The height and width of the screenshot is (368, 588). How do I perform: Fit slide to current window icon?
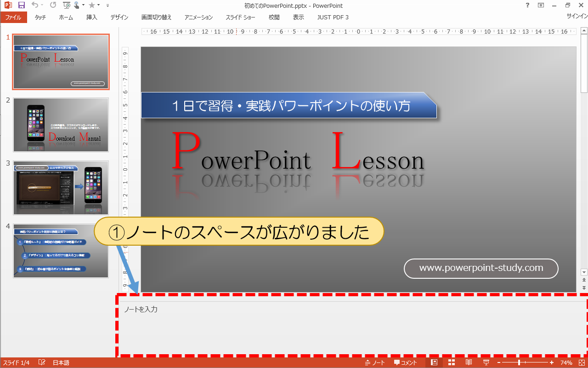582,363
